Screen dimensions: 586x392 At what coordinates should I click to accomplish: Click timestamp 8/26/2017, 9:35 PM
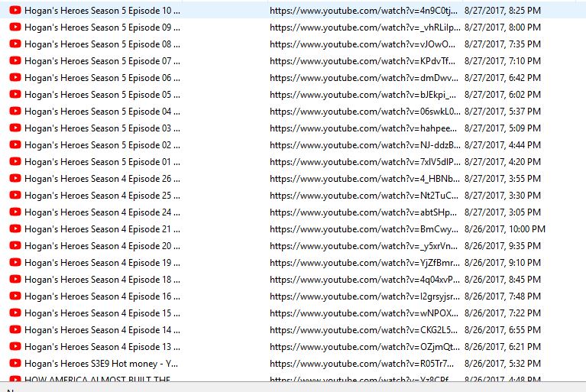coord(503,246)
